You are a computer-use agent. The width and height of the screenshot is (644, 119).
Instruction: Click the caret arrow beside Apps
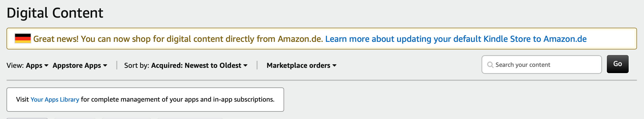[46, 66]
